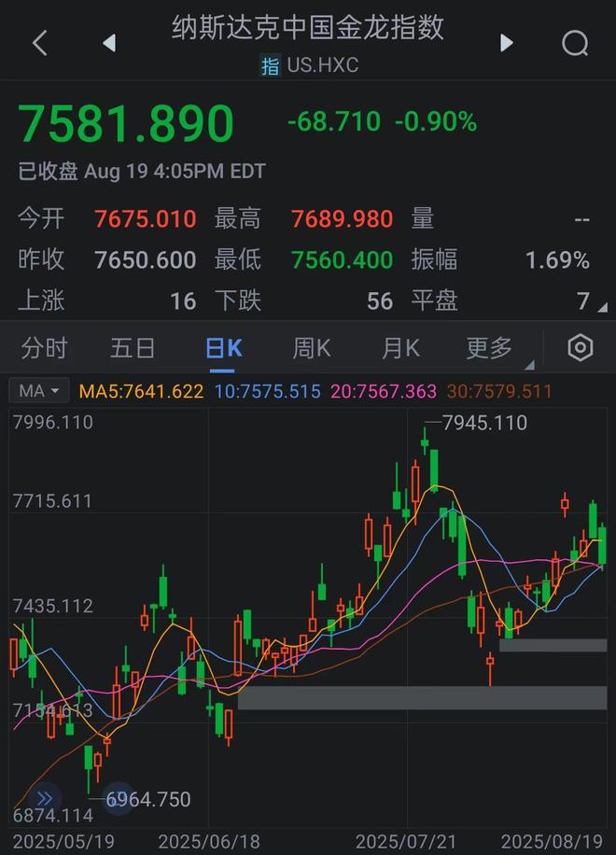Tap the MA 30:7579.511 label

(499, 391)
